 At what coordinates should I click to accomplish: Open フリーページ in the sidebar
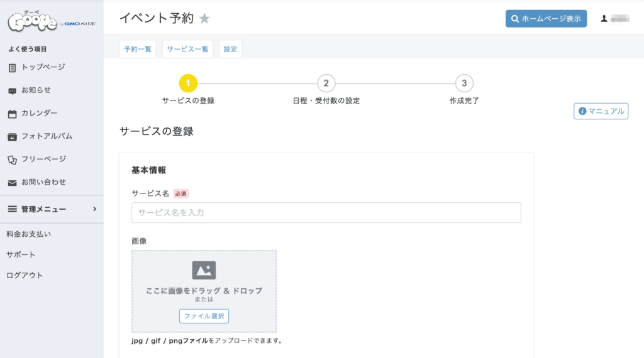43,159
